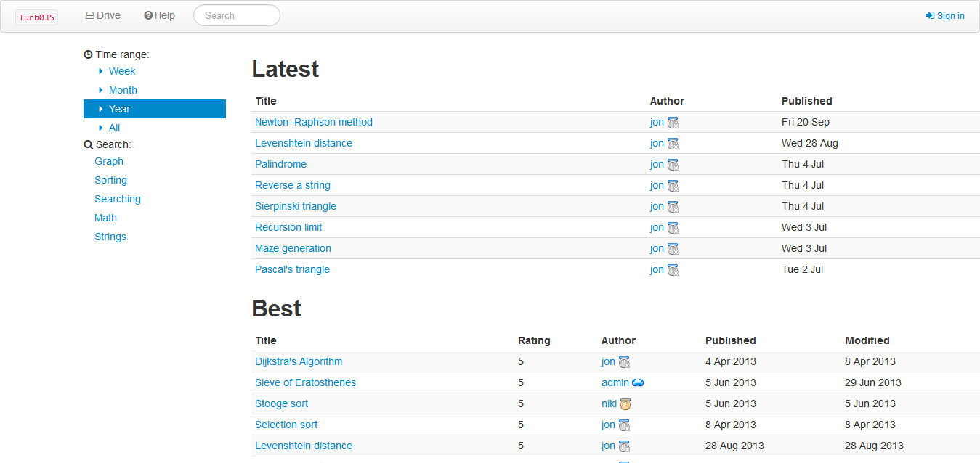The width and height of the screenshot is (980, 463).
Task: Open the Help page
Action: pyautogui.click(x=160, y=15)
